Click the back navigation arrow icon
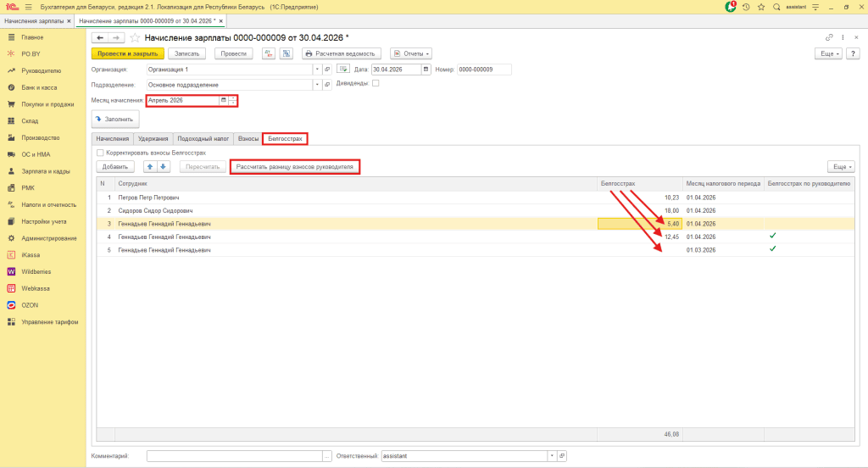This screenshot has width=868, height=468. pyautogui.click(x=100, y=37)
